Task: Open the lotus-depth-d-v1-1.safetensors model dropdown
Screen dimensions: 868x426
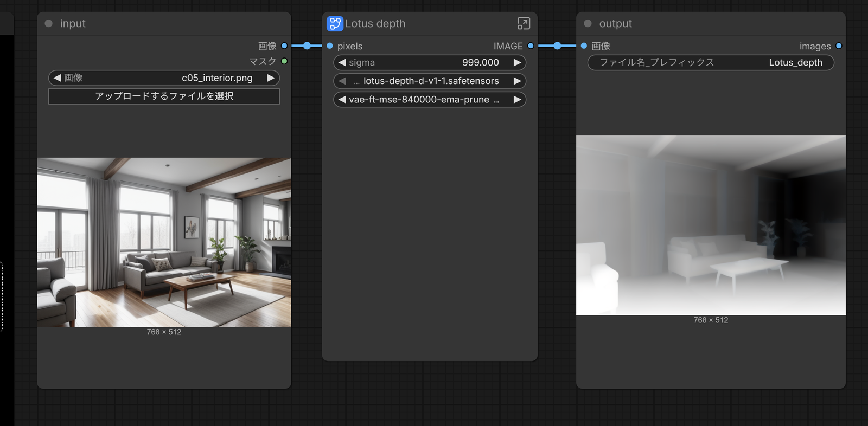Action: (430, 81)
